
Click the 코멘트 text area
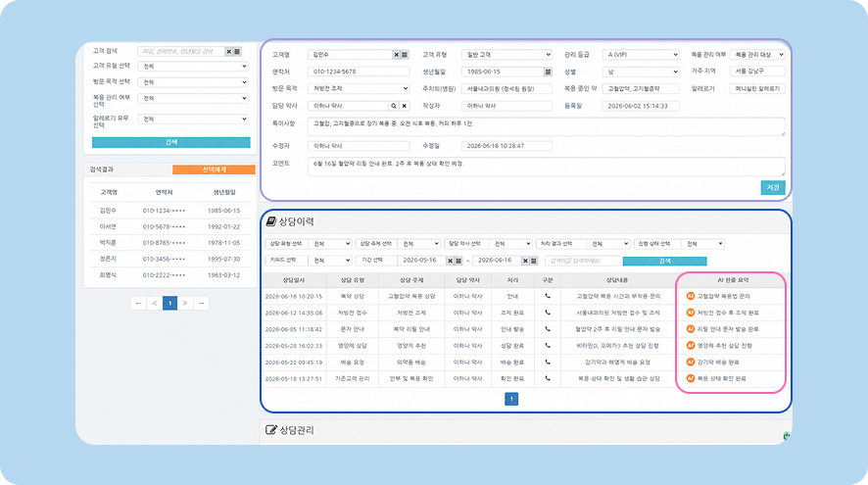tap(546, 167)
